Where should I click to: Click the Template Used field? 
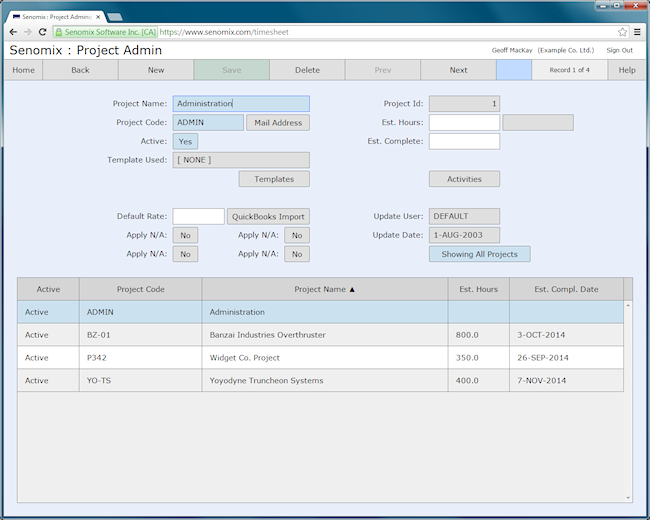click(241, 160)
